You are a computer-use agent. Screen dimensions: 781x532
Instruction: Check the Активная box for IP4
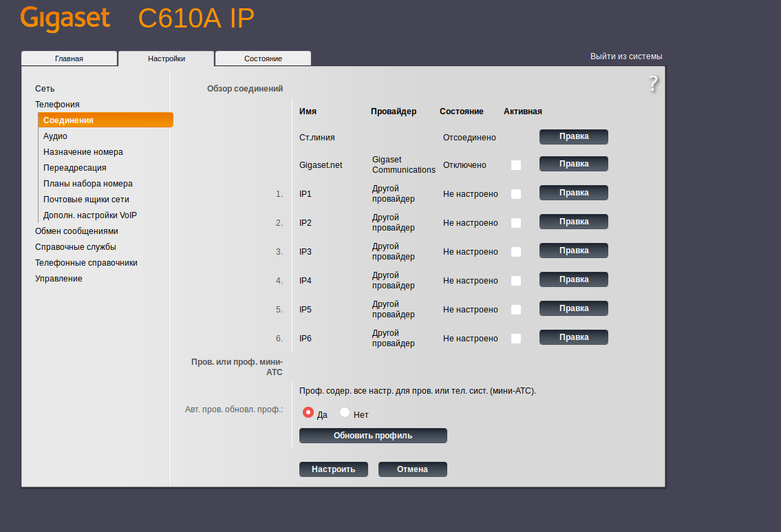(x=516, y=281)
